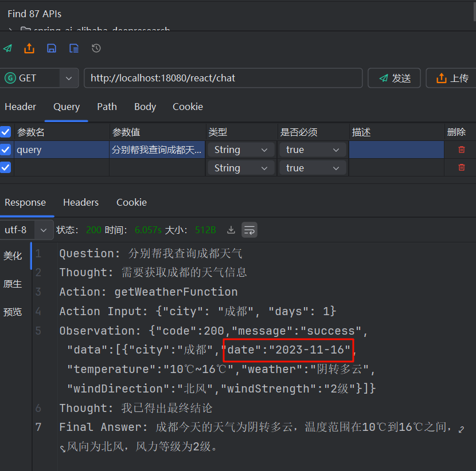Viewport: 476px width, 471px height.
Task: Delete the query parameter row
Action: (x=462, y=150)
